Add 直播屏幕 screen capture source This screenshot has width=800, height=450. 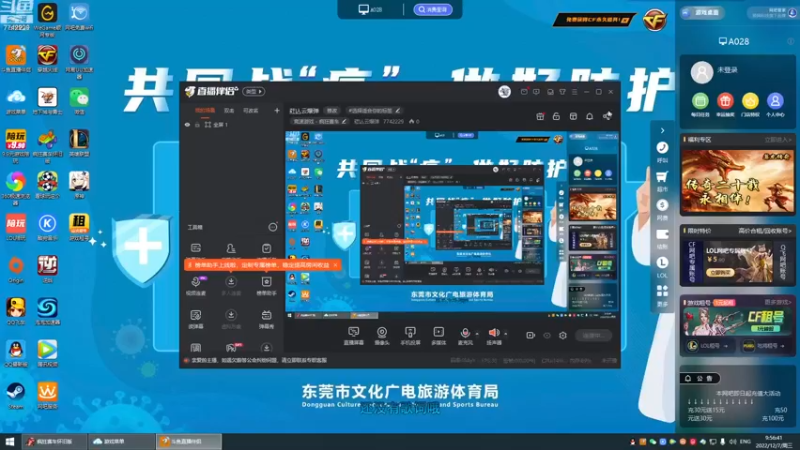coord(354,336)
